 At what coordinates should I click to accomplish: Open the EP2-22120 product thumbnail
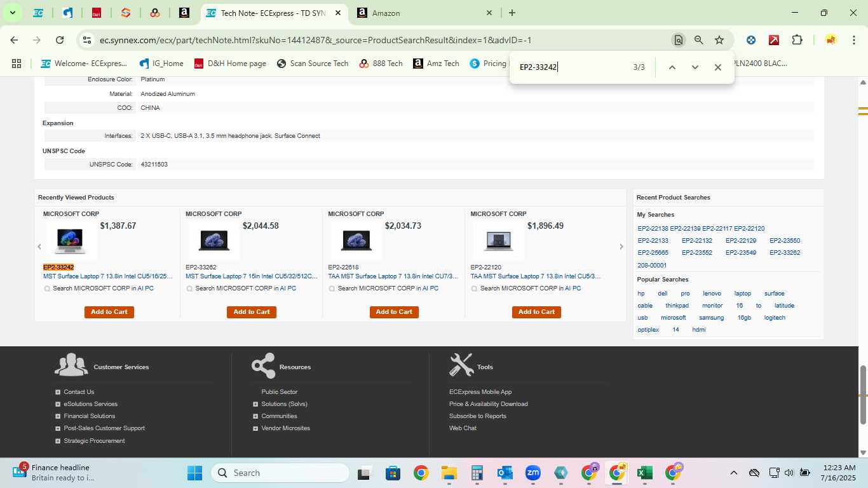click(x=499, y=240)
